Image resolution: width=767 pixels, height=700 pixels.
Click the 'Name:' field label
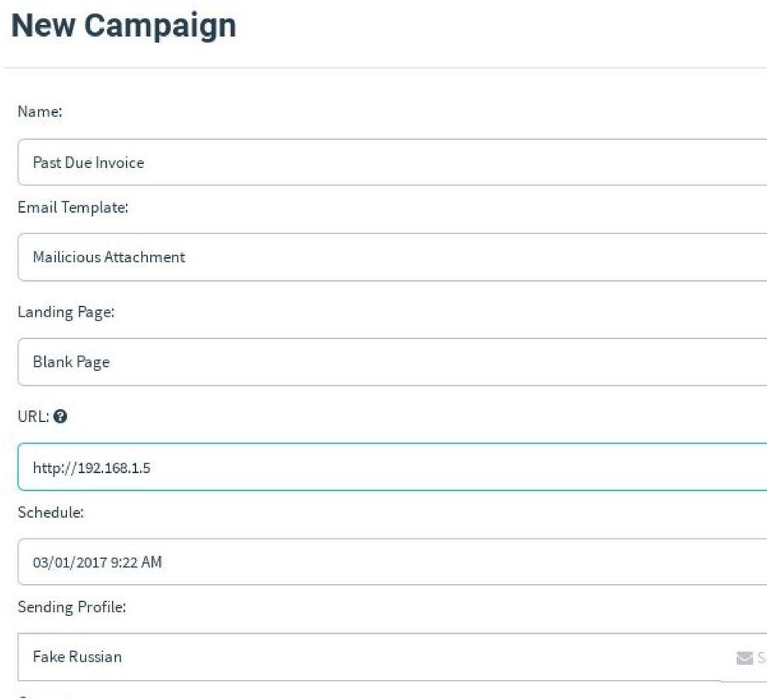[40, 112]
